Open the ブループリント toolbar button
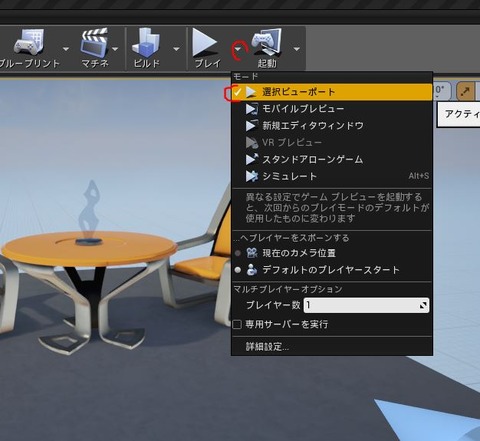 point(29,48)
